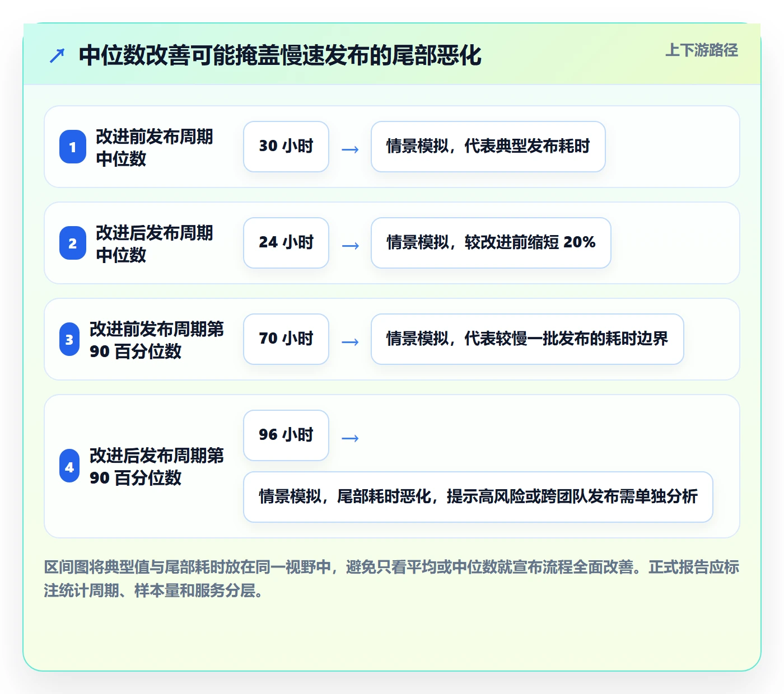The image size is (784, 694).
Task: Click the 96 小时 value box
Action: 286,435
